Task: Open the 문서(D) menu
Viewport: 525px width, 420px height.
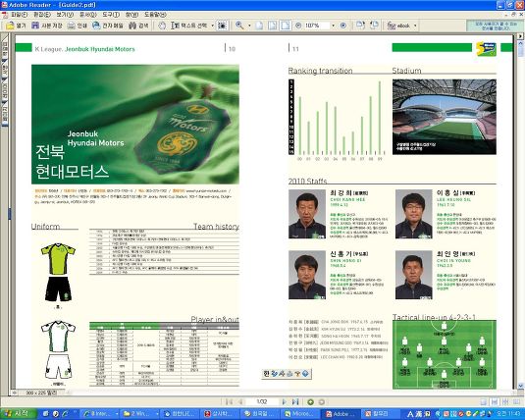Action: (x=87, y=15)
